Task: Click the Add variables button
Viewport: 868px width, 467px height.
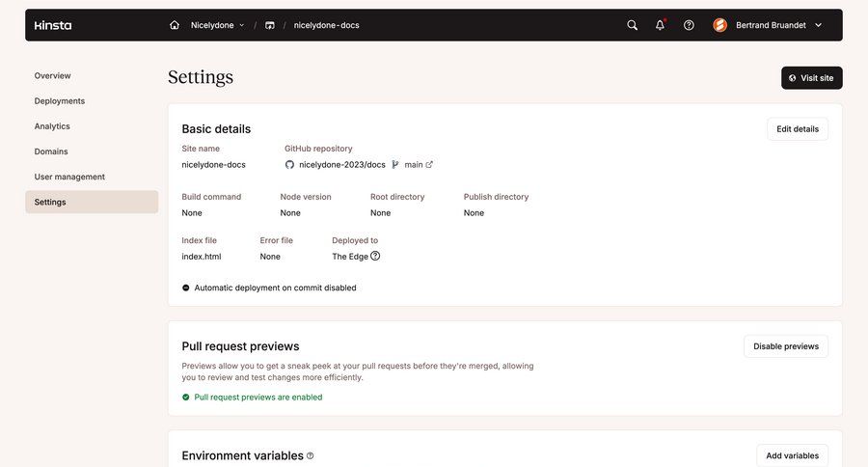Action: tap(792, 455)
